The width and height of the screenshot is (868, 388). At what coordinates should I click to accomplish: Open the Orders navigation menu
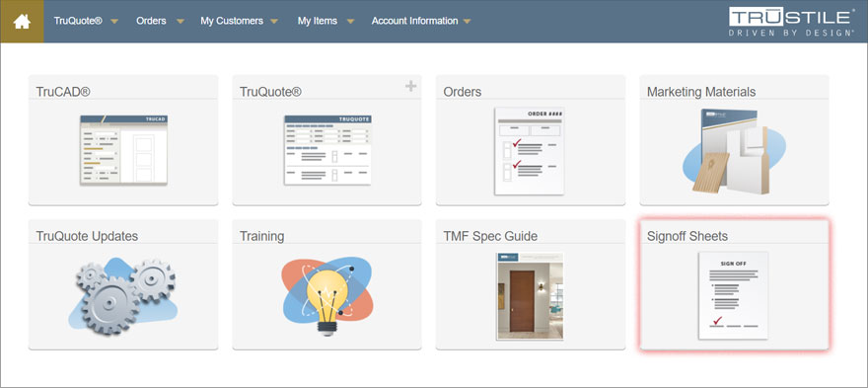tap(151, 21)
